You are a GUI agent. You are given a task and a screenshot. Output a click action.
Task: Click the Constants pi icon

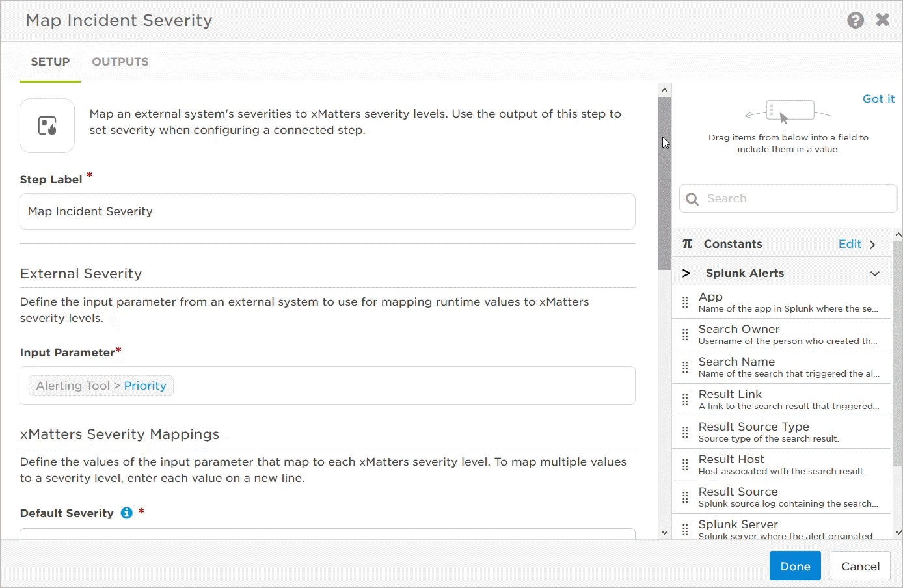pos(688,243)
